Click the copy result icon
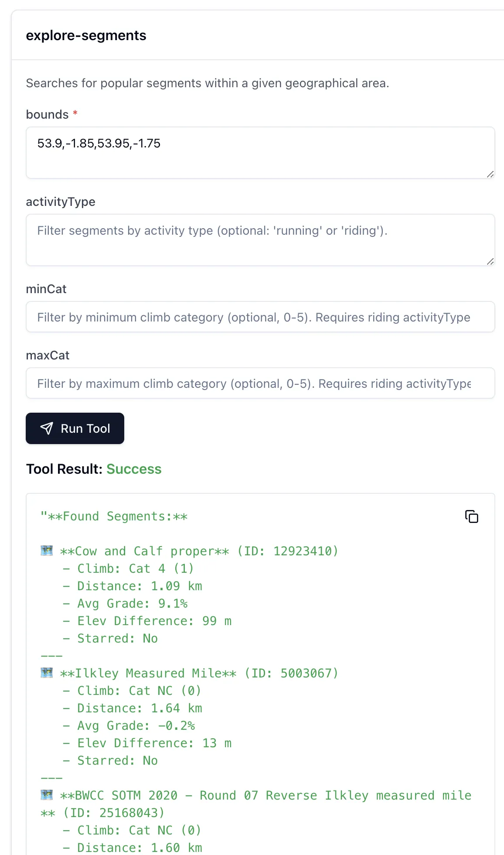The image size is (504, 855). pos(471,516)
